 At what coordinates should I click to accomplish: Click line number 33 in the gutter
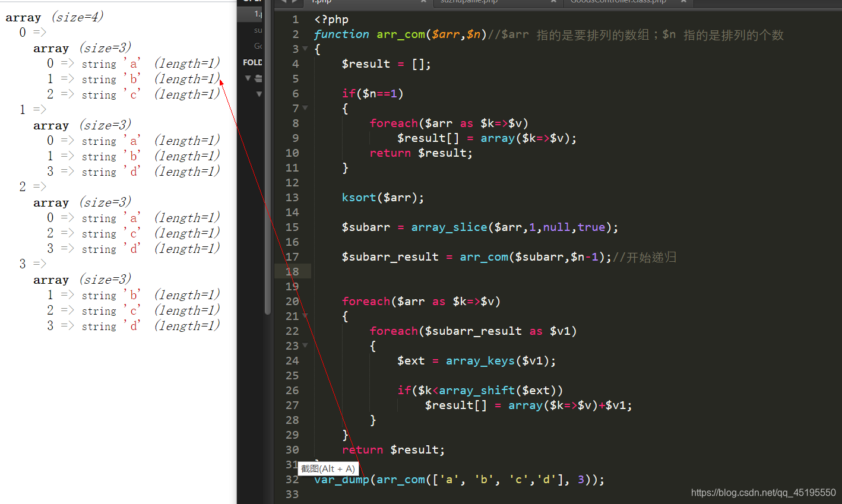point(292,494)
